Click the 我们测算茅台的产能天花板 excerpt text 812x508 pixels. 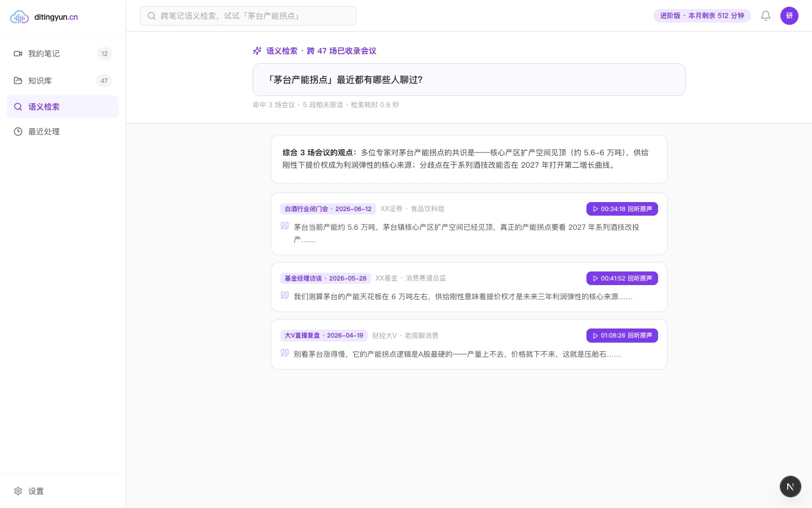(x=463, y=296)
